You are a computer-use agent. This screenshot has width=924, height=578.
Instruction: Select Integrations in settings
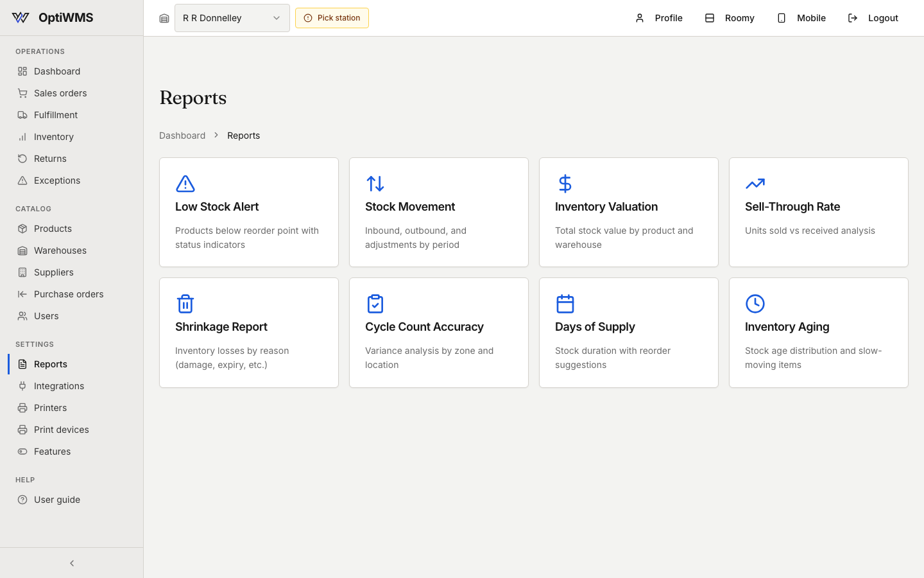(x=72, y=386)
